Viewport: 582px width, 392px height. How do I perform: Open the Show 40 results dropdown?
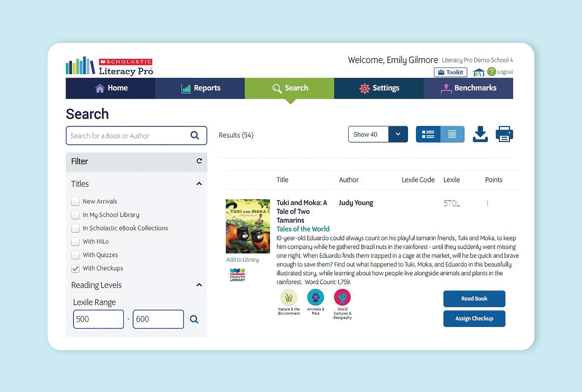pos(398,134)
